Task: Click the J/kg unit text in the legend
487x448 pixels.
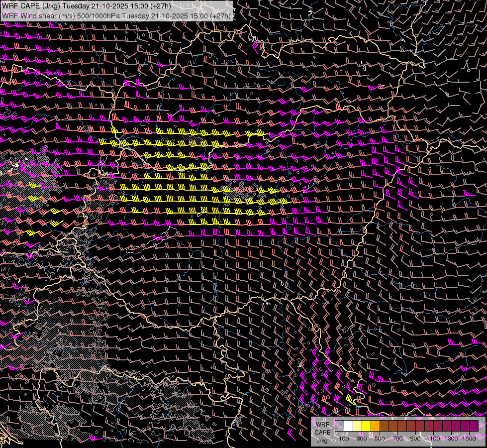Action: [x=322, y=440]
